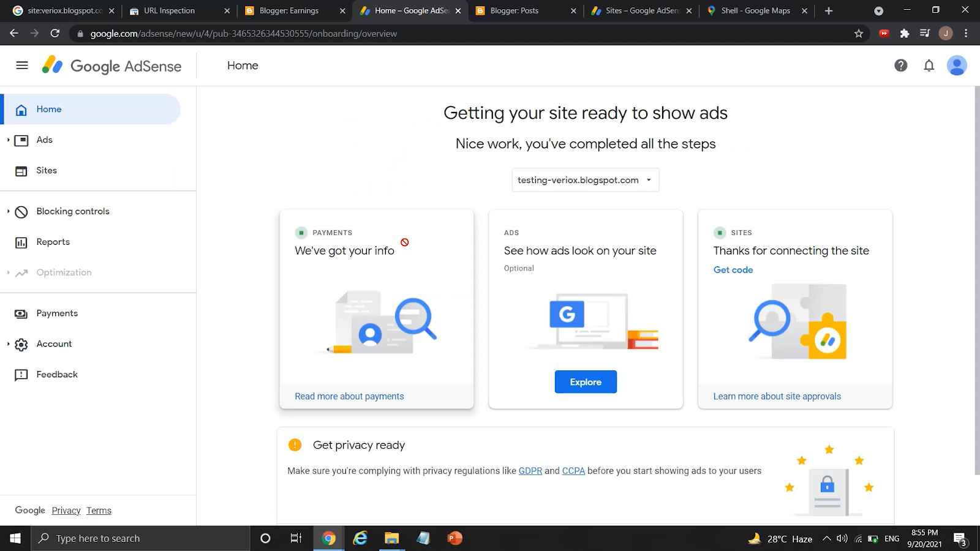Open Read more about payments link
The image size is (980, 551).
click(349, 396)
